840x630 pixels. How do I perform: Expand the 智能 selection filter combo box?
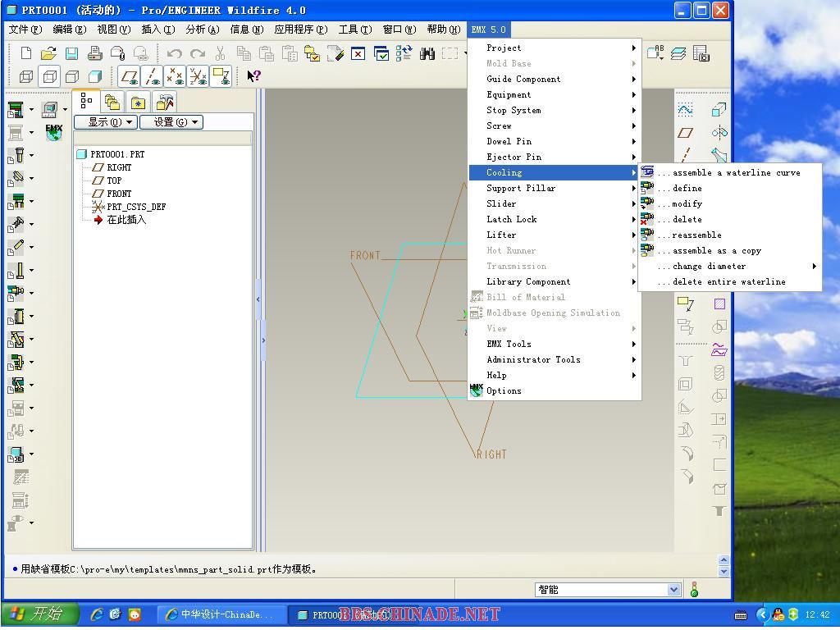pyautogui.click(x=673, y=590)
